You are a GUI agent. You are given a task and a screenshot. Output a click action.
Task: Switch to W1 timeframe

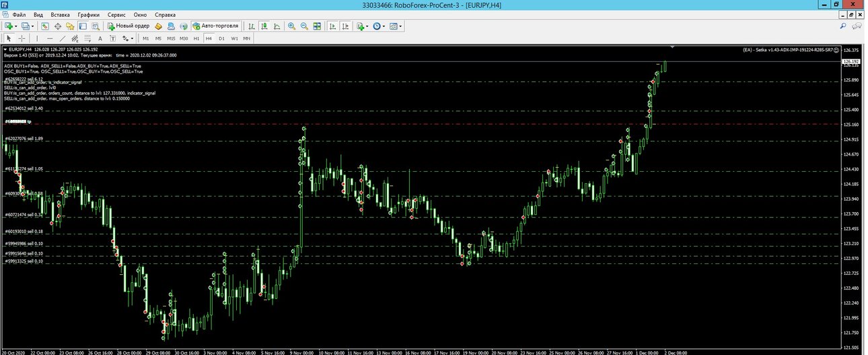[234, 38]
